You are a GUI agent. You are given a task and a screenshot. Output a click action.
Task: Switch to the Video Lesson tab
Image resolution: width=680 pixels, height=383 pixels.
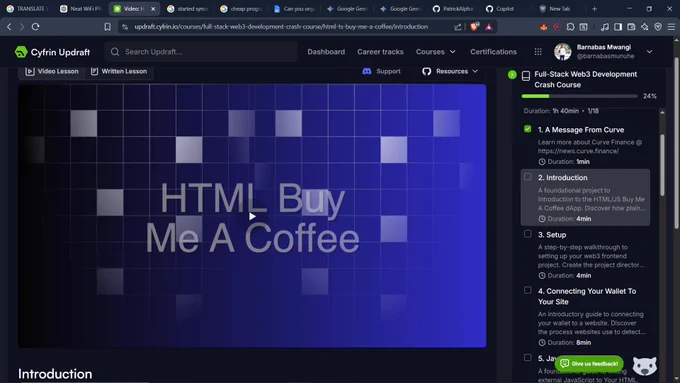point(52,71)
